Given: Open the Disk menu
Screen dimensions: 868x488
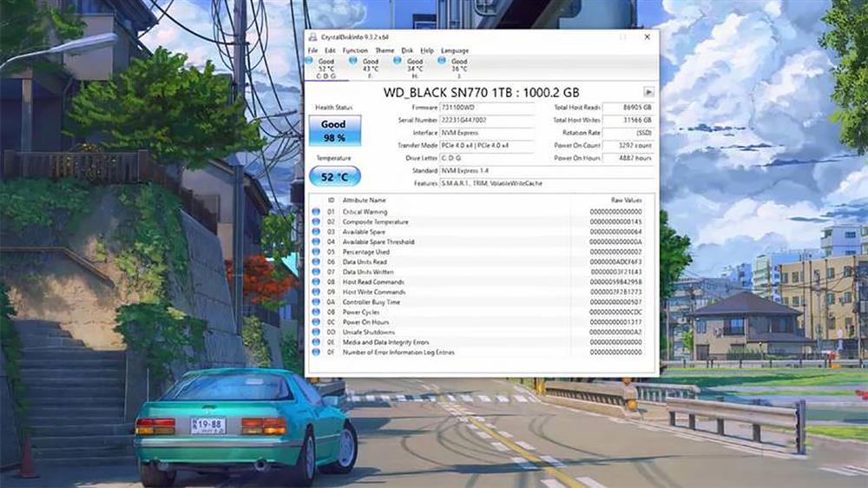Looking at the screenshot, I should (407, 50).
